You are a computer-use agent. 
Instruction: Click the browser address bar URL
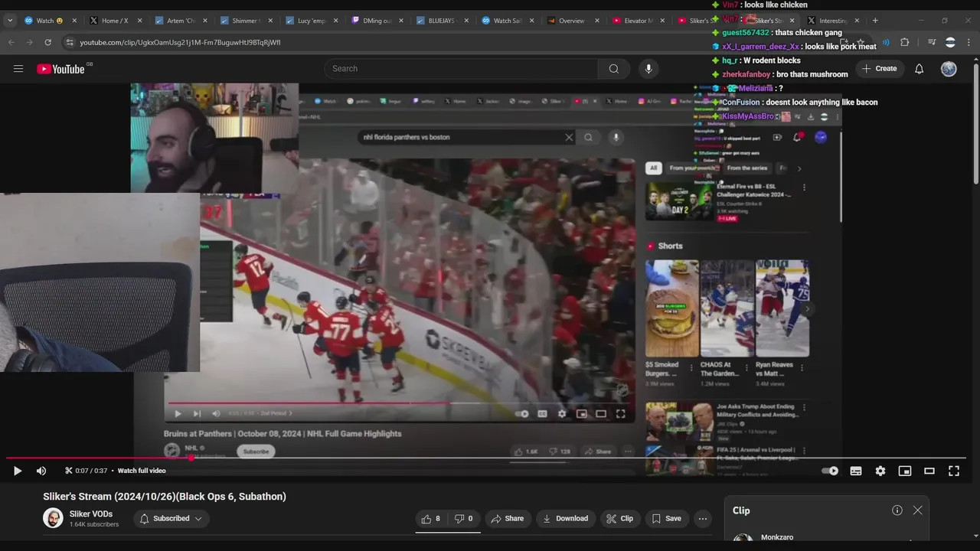[x=180, y=42]
